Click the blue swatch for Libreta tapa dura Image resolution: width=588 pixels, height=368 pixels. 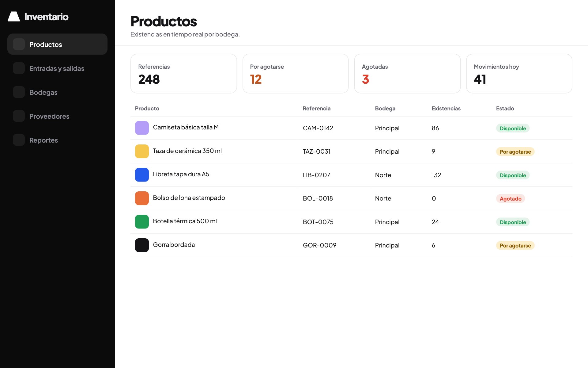(142, 175)
